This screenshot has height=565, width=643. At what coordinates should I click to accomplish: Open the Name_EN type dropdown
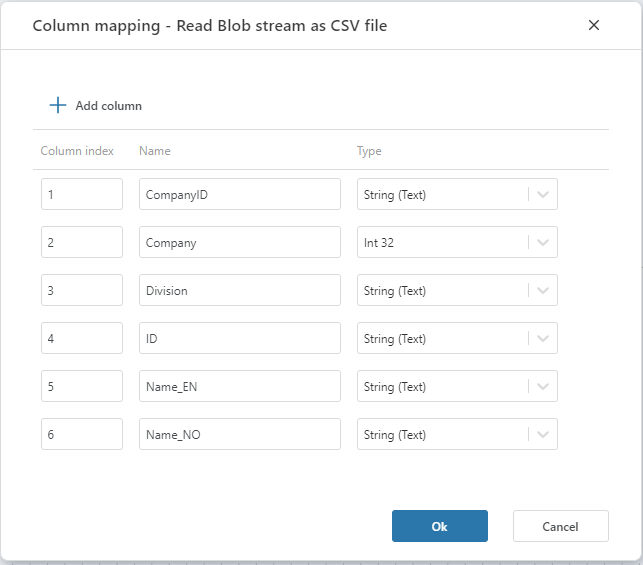[x=543, y=387]
